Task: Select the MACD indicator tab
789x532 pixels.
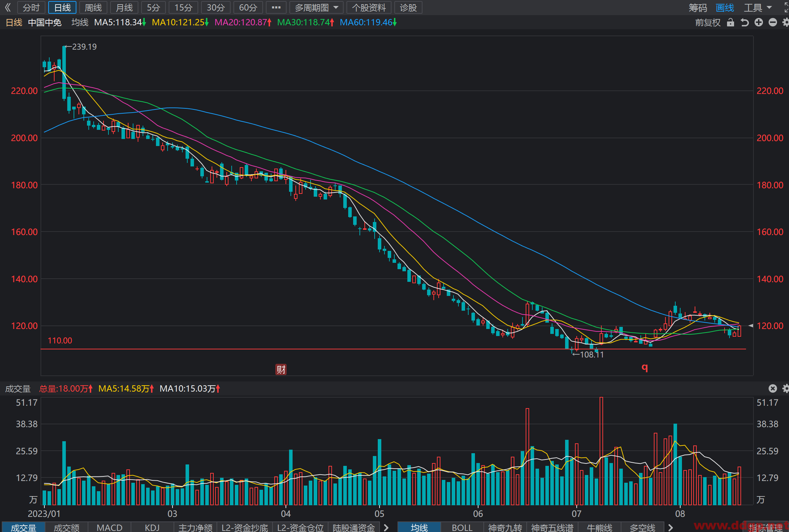Action: (109, 527)
